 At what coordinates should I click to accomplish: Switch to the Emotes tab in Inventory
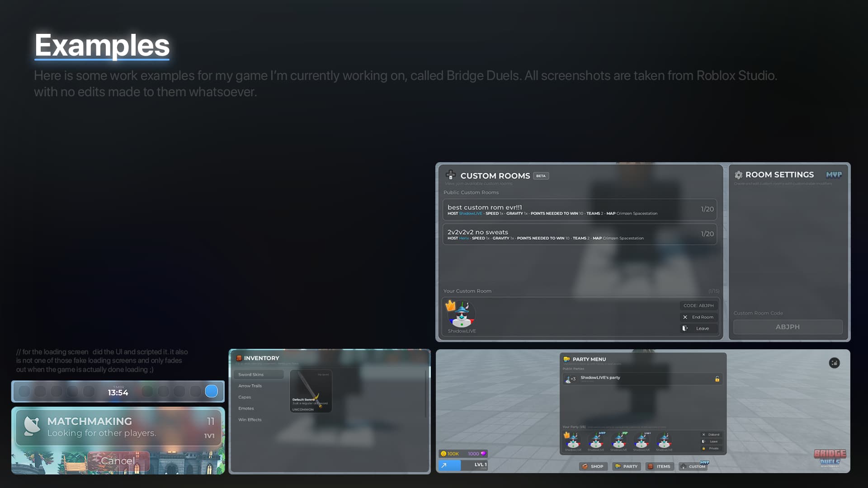pyautogui.click(x=246, y=408)
